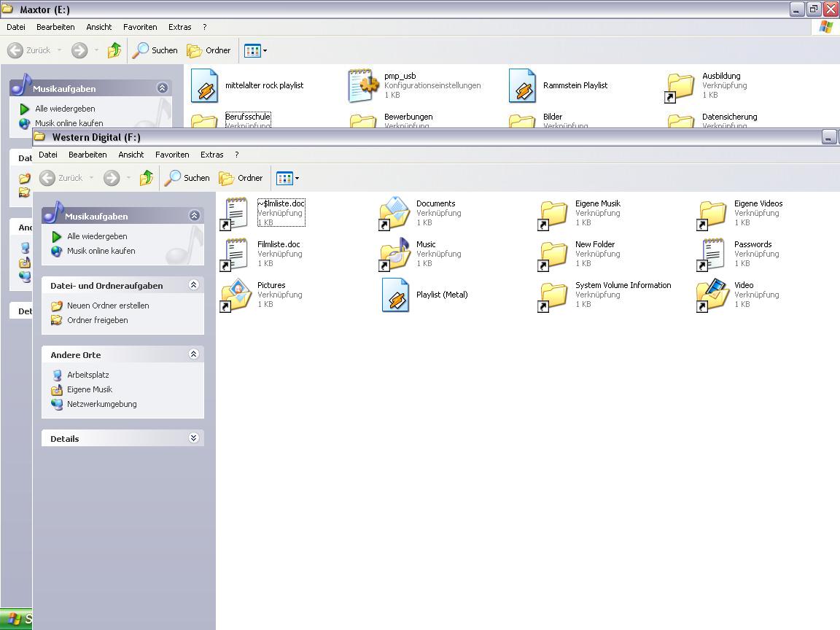Open the Eigene Videos shortcut folder icon
The image size is (840, 630).
(x=712, y=214)
